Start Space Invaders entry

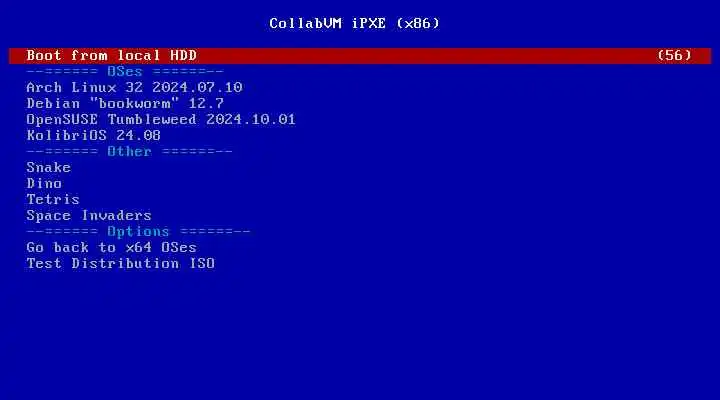pos(89,215)
